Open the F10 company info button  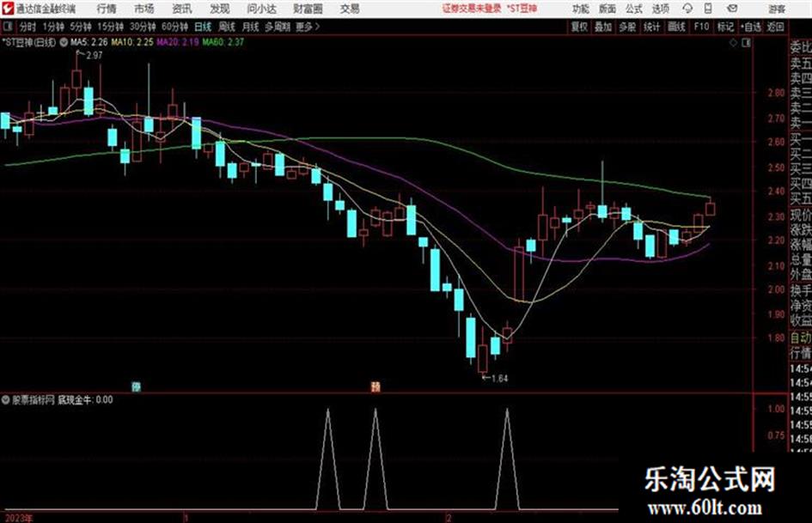click(x=701, y=27)
